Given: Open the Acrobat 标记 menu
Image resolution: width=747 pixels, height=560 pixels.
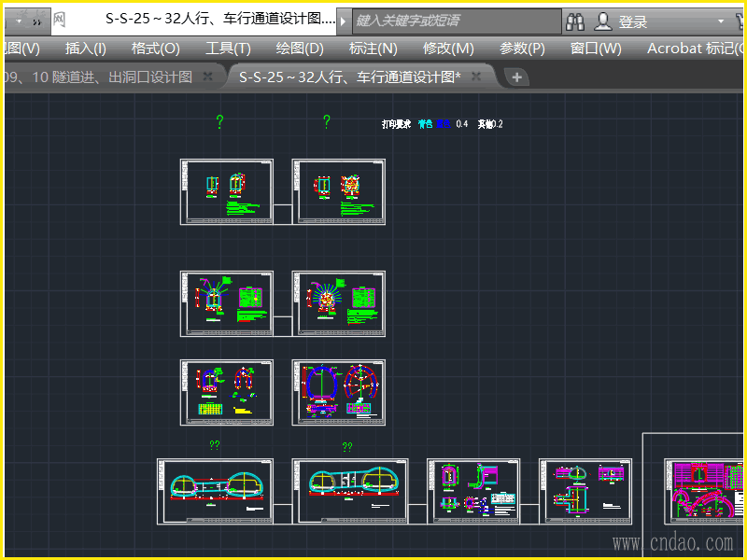Looking at the screenshot, I should (695, 49).
